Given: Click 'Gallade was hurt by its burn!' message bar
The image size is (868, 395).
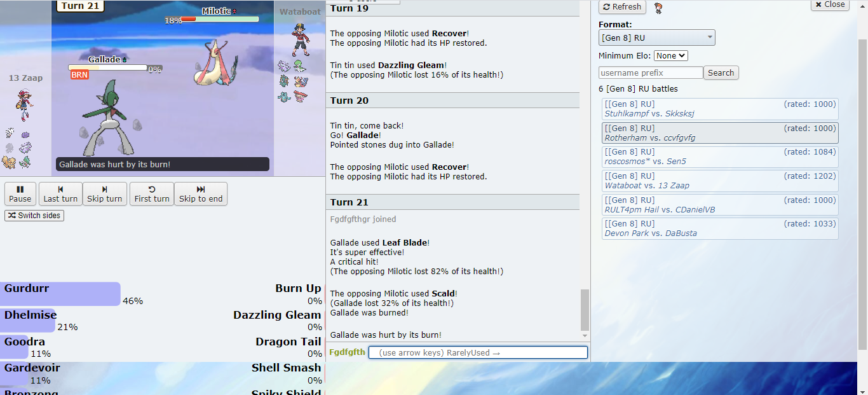Looking at the screenshot, I should (163, 165).
